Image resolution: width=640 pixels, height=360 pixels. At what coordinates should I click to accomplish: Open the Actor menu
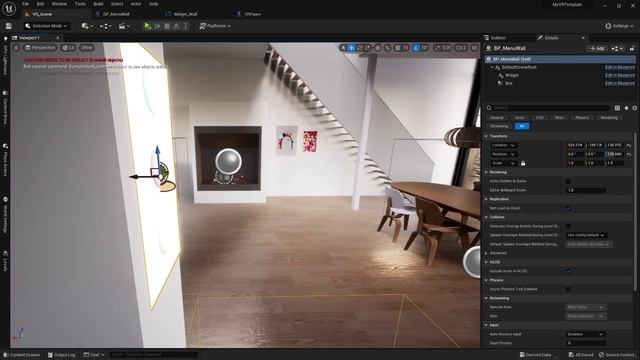(x=136, y=4)
